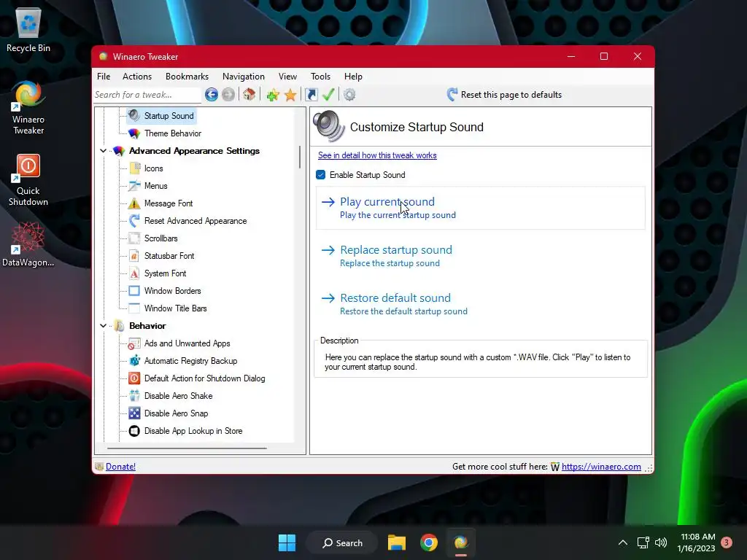747x560 pixels.
Task: Collapse the Behavior tree group
Action: (x=103, y=326)
